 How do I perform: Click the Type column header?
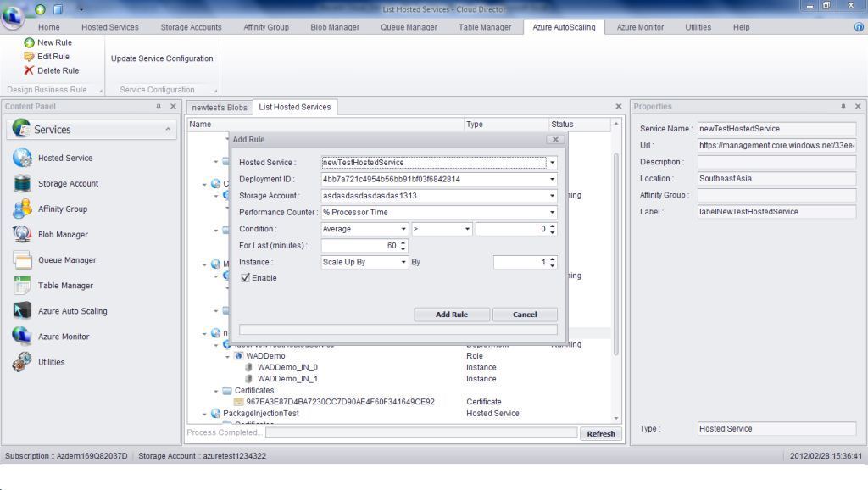pos(506,124)
